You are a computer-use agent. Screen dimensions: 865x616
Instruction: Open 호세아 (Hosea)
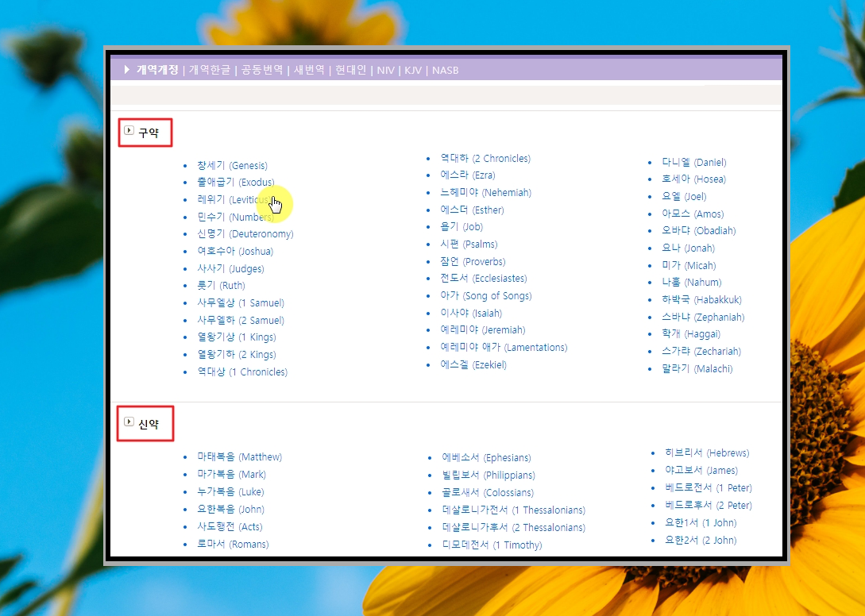(694, 179)
